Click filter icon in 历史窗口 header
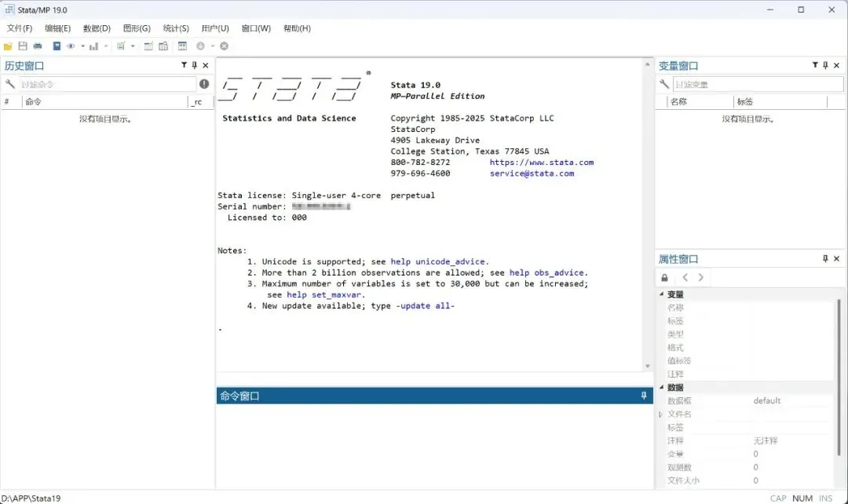 coord(184,65)
